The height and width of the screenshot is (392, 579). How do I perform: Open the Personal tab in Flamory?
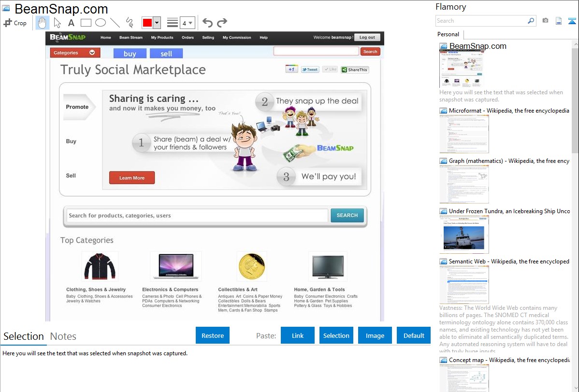[449, 34]
